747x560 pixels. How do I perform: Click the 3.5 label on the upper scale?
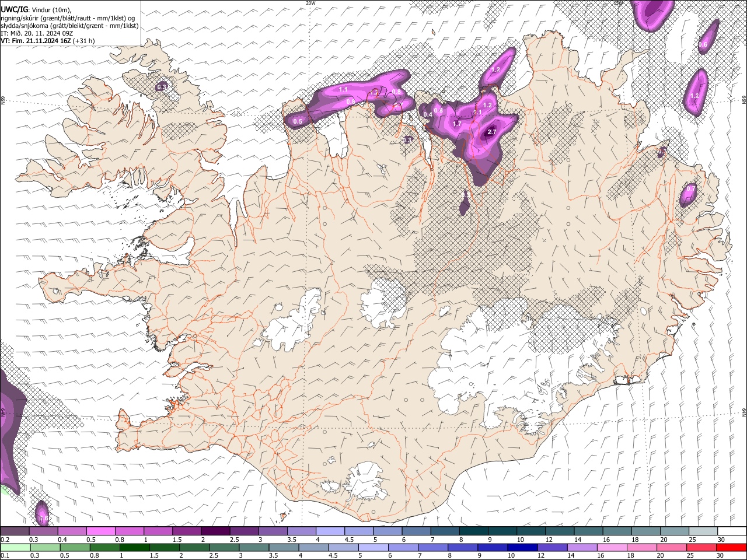(291, 540)
